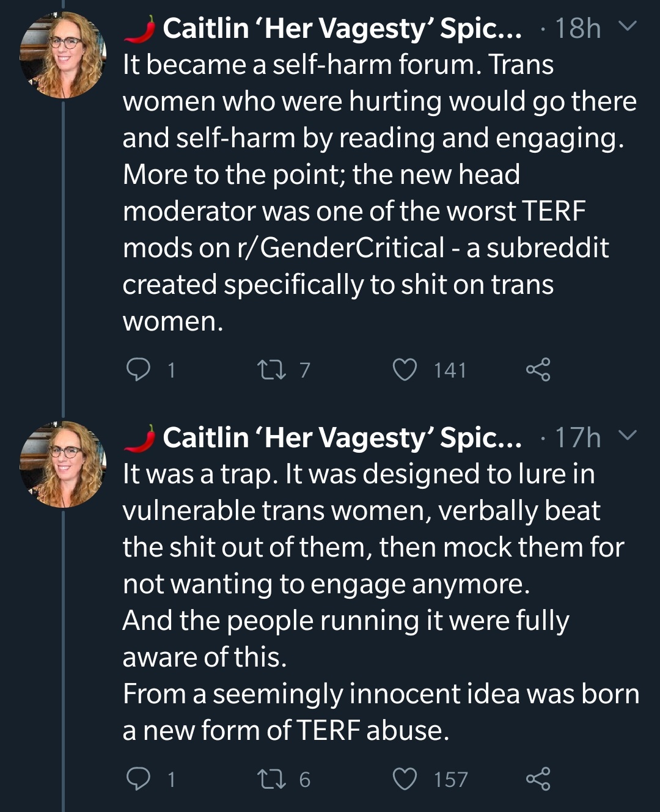
Task: Open the 17h timestamp link
Action: pyautogui.click(x=577, y=437)
